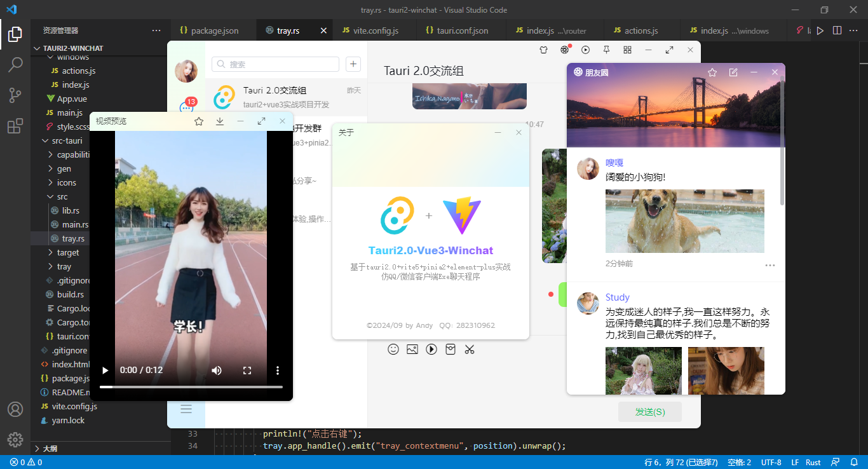Click the edit post icon in Moments window
Viewport: 868px width, 469px height.
[733, 72]
